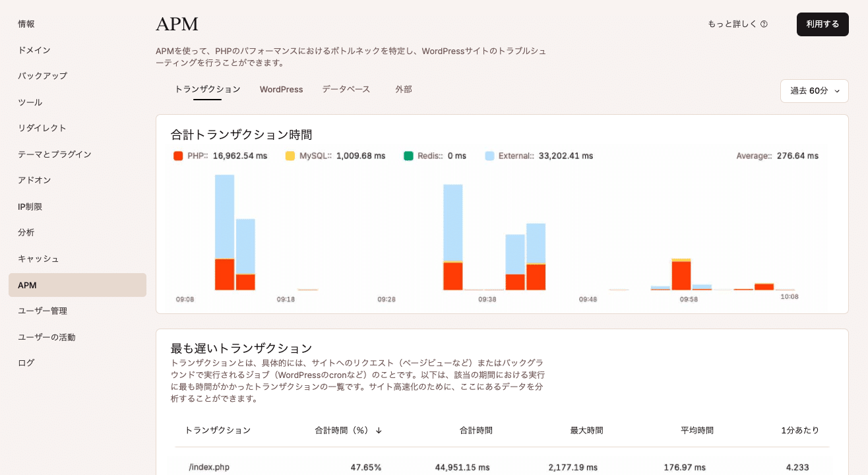
Task: Select the トランザクション tab
Action: (207, 89)
